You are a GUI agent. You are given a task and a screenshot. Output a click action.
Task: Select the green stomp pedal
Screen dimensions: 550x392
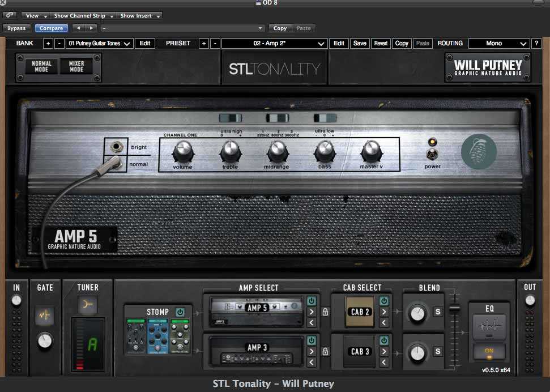[x=180, y=336]
